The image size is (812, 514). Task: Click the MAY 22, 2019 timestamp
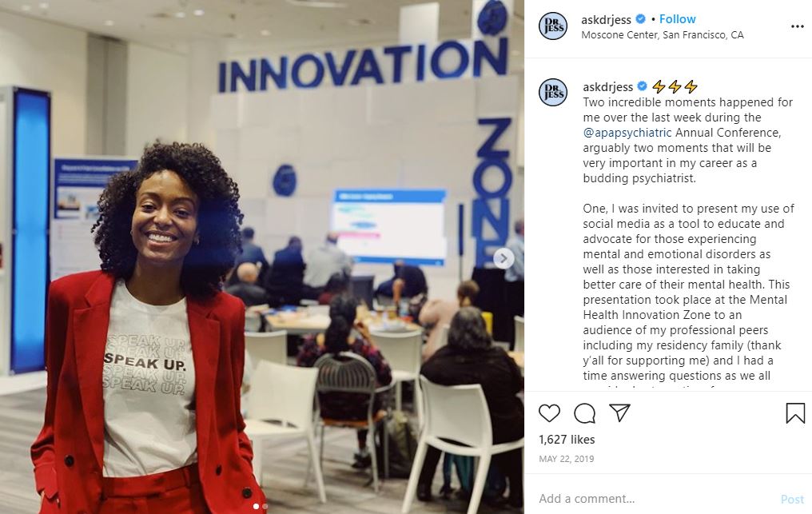[566, 459]
